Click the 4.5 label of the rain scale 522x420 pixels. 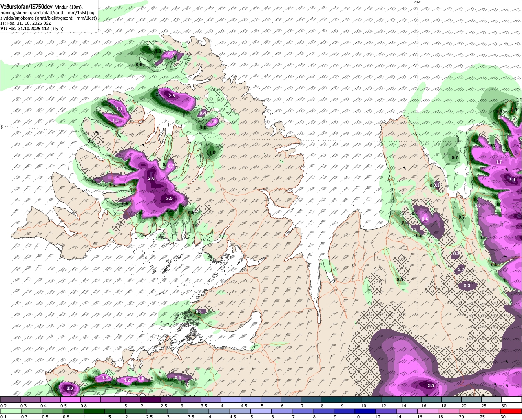[232, 417]
